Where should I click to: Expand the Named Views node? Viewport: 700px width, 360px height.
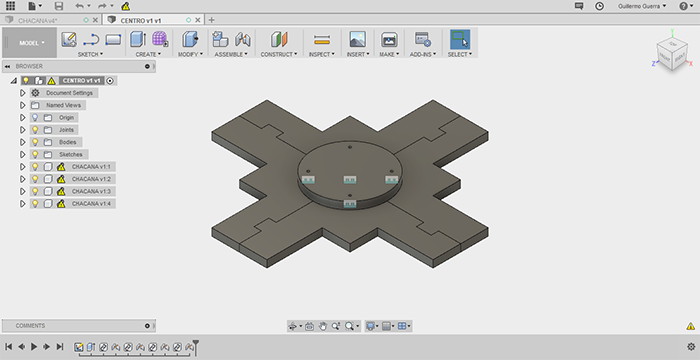click(x=22, y=105)
